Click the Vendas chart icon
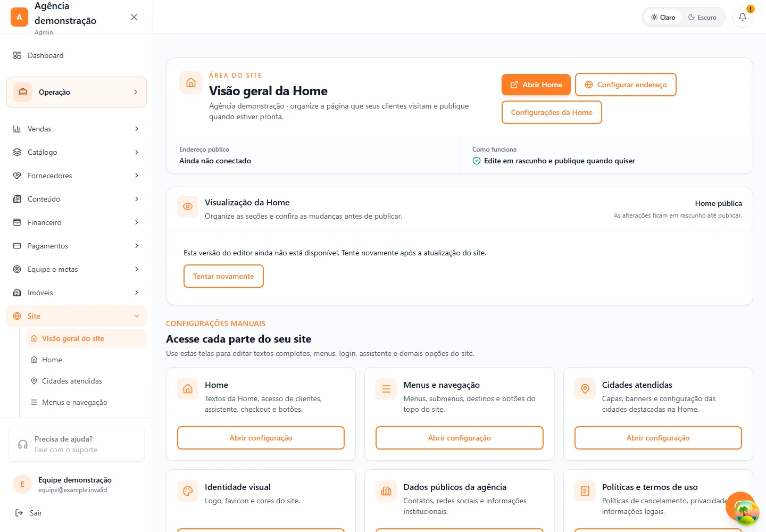The height and width of the screenshot is (532, 766). point(17,129)
